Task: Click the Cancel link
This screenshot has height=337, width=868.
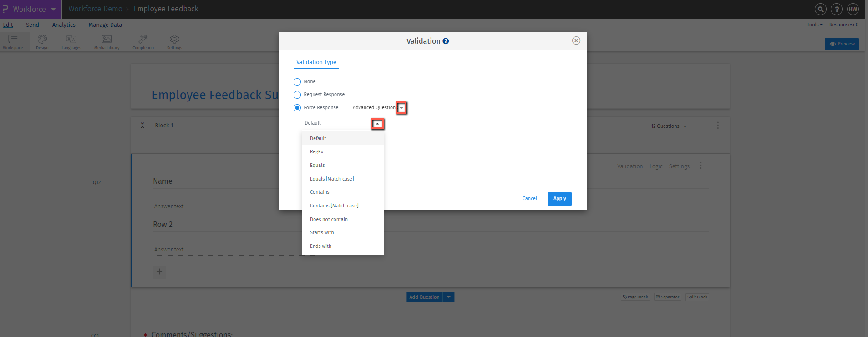Action: (x=530, y=198)
